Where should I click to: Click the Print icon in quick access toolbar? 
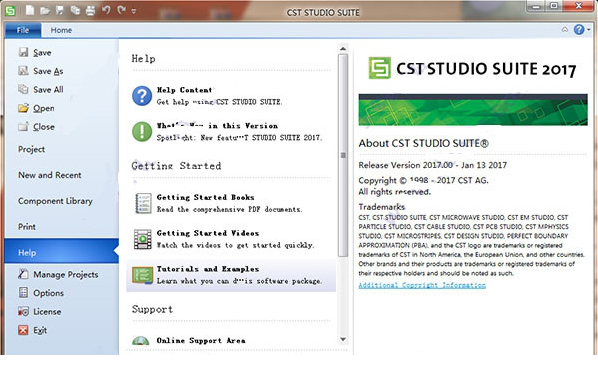(90, 11)
